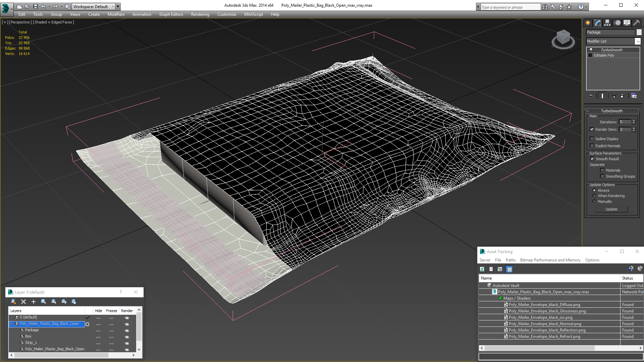Image resolution: width=644 pixels, height=362 pixels.
Task: Select the Always update radio button
Action: click(594, 190)
